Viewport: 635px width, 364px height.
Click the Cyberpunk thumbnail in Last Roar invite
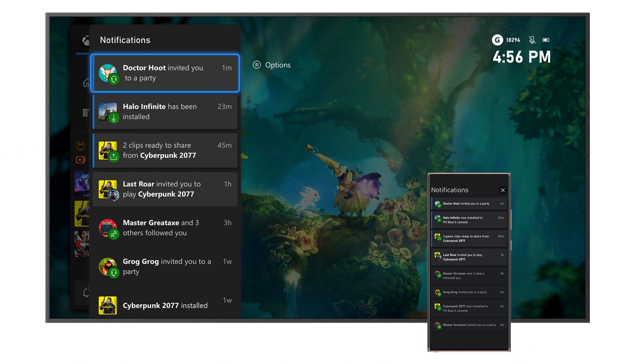(x=107, y=189)
